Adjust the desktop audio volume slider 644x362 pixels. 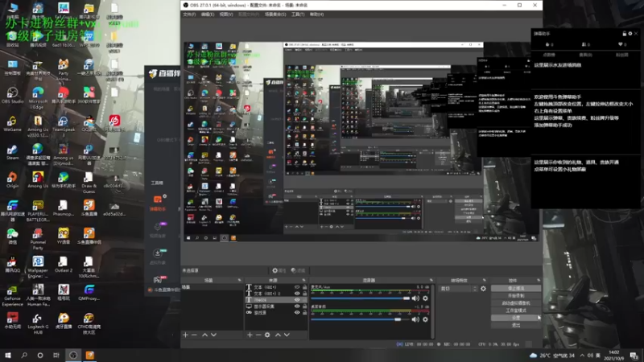[x=360, y=319]
